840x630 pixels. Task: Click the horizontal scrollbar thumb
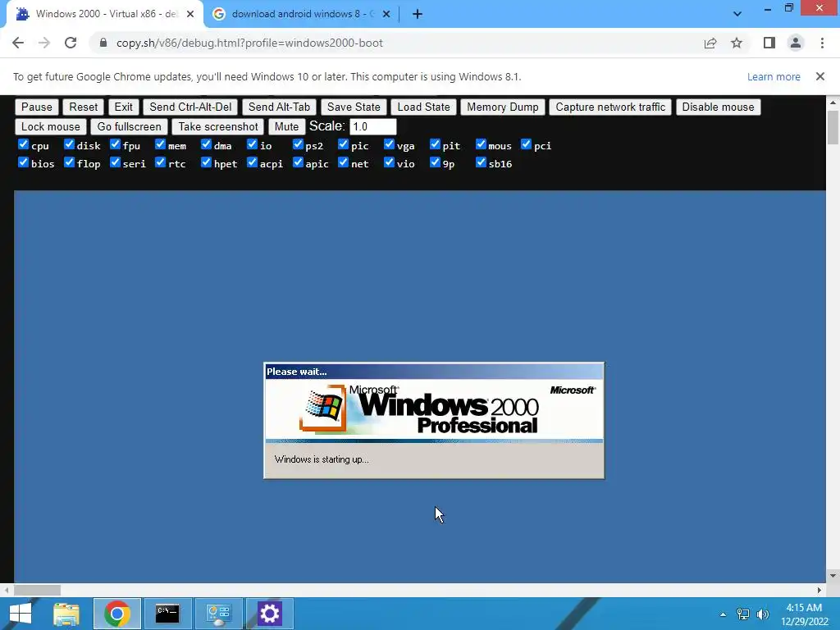point(37,590)
